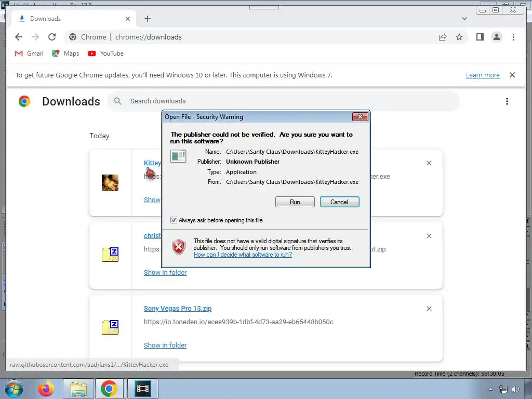Open the Maps bookmark
The width and height of the screenshot is (532, 399).
pos(65,54)
